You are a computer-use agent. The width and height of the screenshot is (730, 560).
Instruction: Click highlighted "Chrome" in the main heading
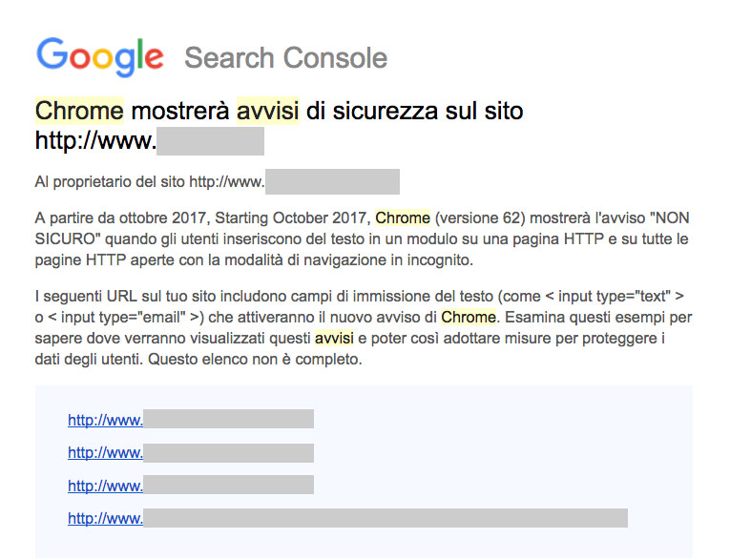[x=79, y=111]
